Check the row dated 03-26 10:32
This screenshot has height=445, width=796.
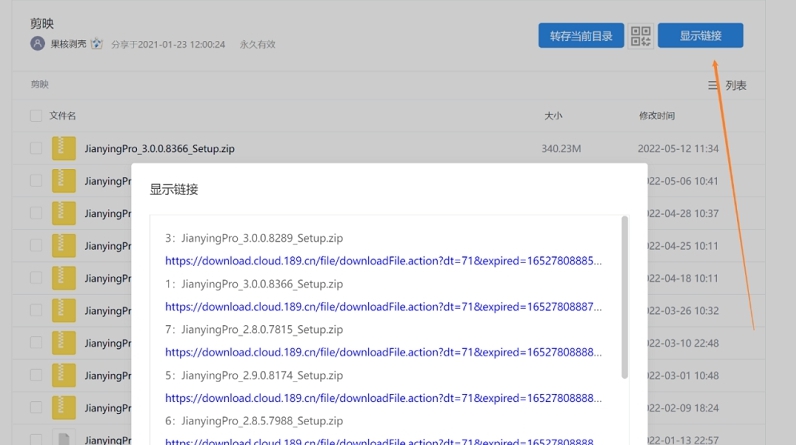click(x=36, y=310)
